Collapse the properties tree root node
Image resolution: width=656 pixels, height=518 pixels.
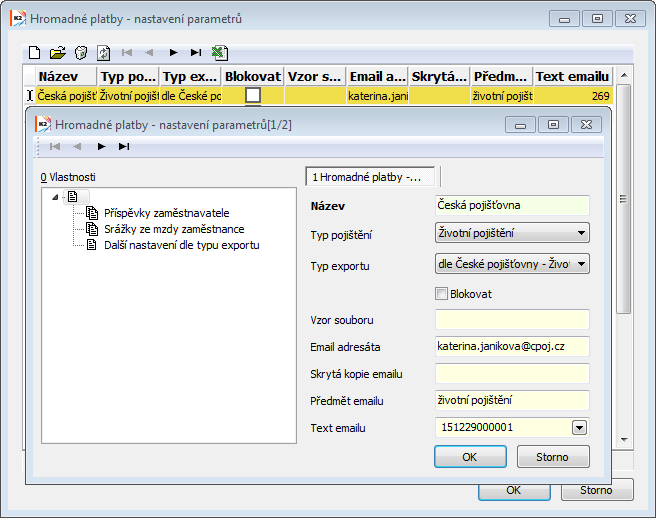coord(55,197)
